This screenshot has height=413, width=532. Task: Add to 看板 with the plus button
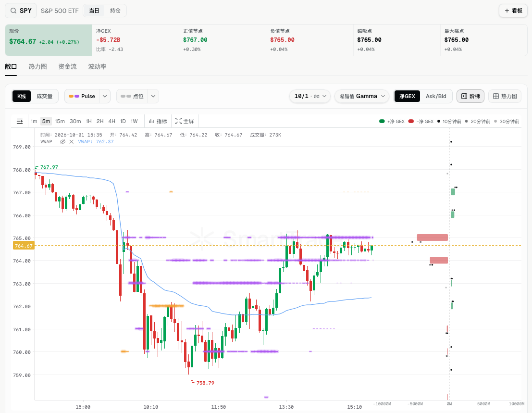pyautogui.click(x=513, y=11)
